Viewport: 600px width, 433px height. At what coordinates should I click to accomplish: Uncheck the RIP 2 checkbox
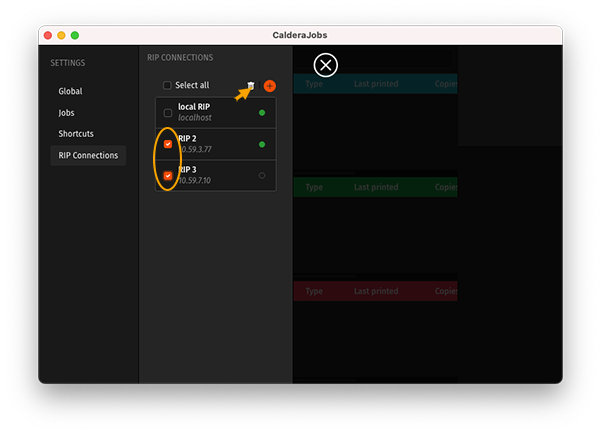[x=168, y=144]
